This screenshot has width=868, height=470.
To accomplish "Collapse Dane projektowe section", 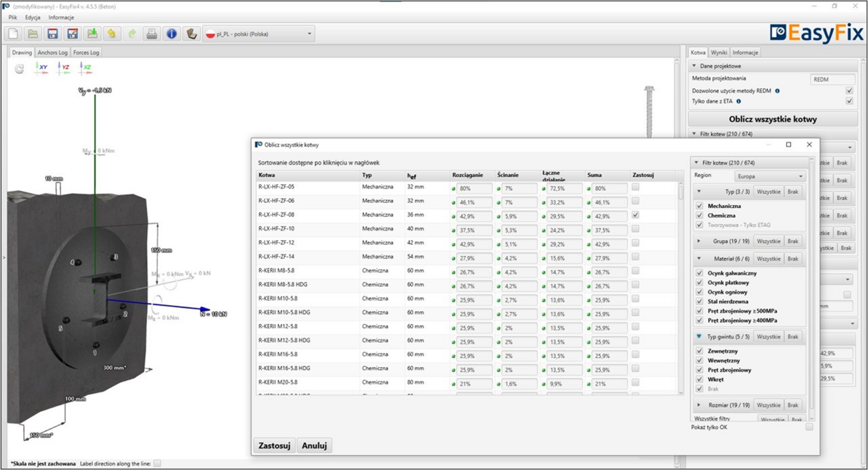I will [x=694, y=66].
